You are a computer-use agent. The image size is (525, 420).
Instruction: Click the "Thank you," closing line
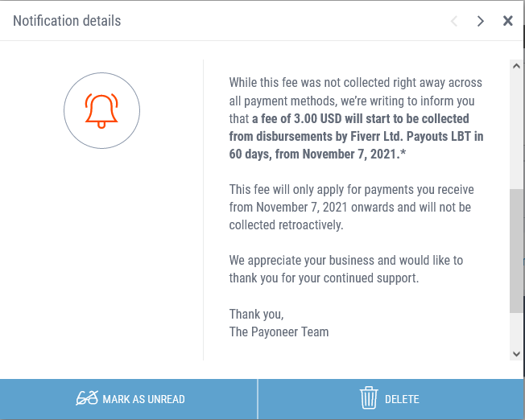pos(256,314)
